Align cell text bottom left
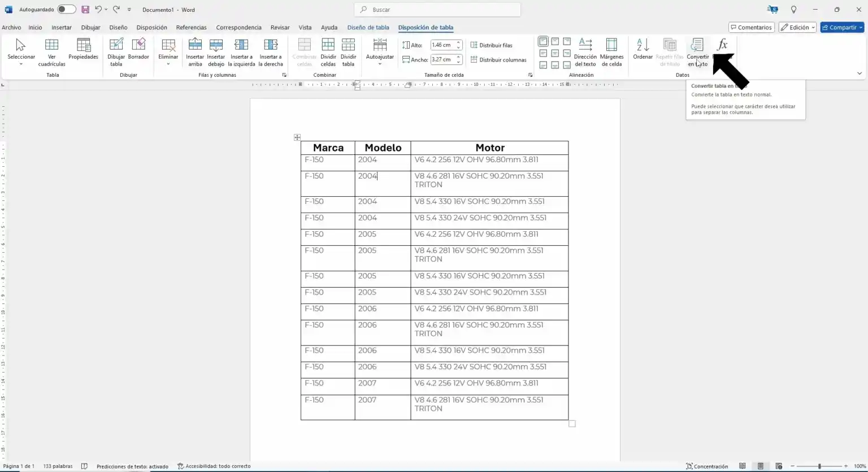The image size is (868, 472). [543, 65]
